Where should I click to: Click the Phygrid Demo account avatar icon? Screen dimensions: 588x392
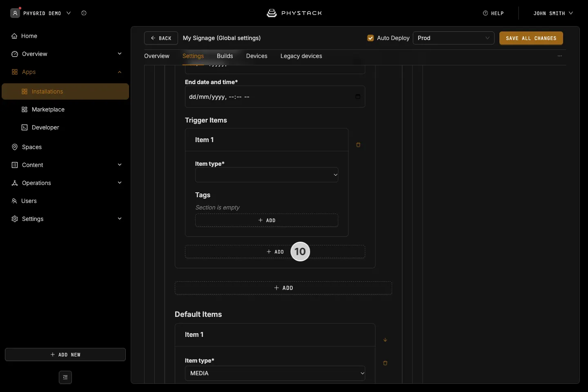point(15,13)
